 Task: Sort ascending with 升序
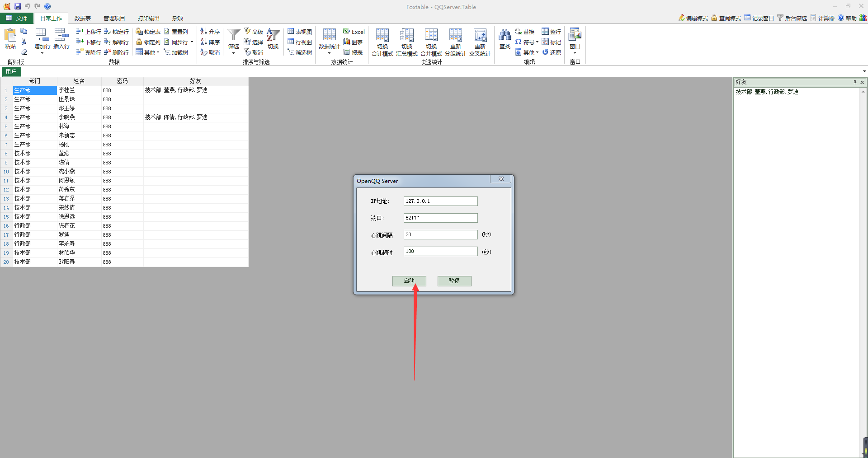coord(210,32)
